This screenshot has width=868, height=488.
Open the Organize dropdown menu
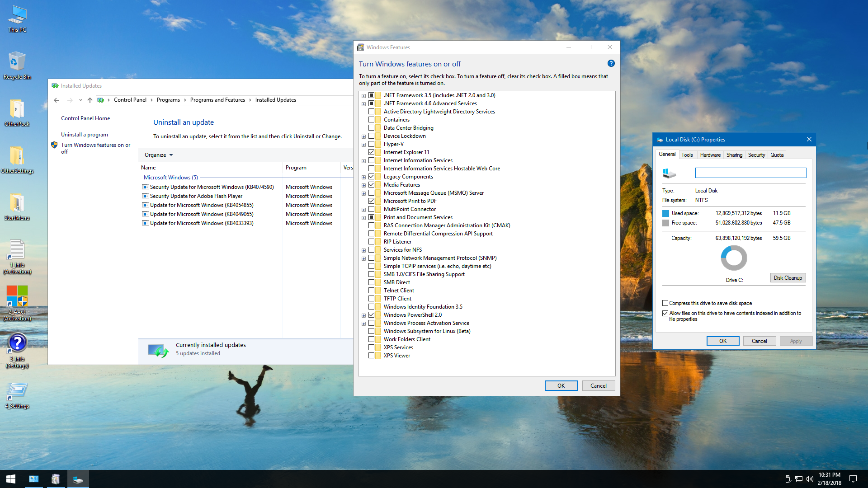(158, 155)
